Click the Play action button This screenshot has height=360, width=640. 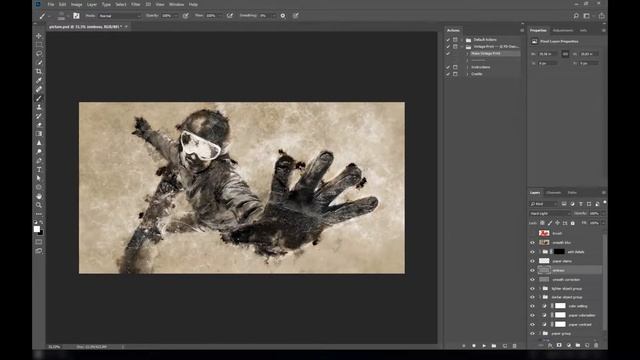click(x=484, y=346)
